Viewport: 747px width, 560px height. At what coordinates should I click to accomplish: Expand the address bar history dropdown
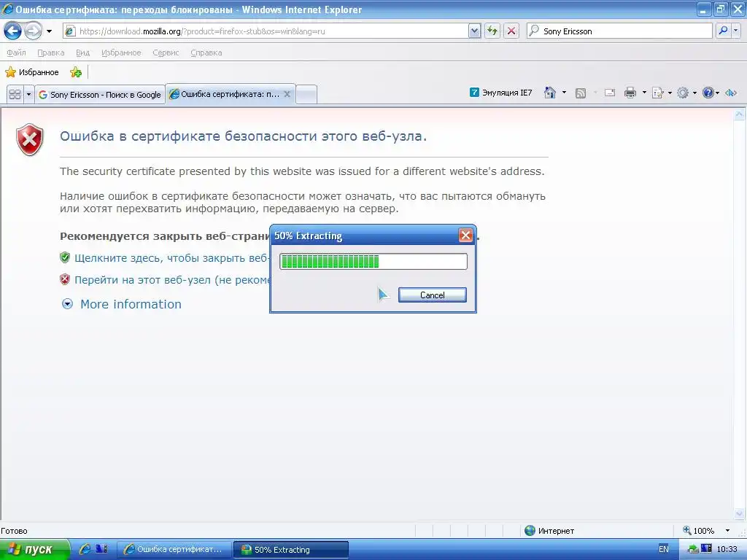(x=474, y=31)
